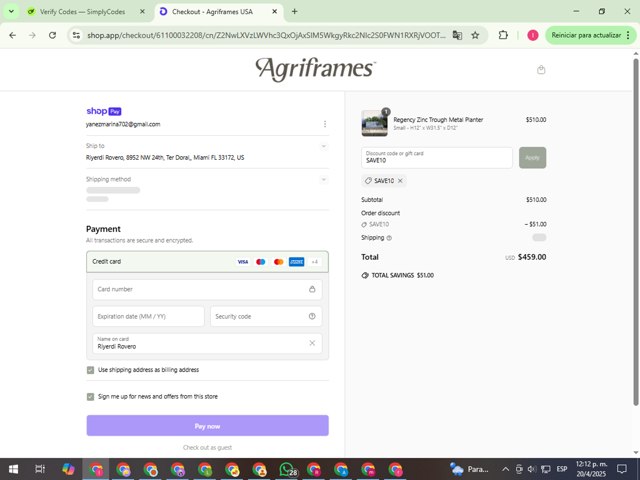Open the Chrome three-dot menu
Screen dimensions: 640x480
click(628, 36)
